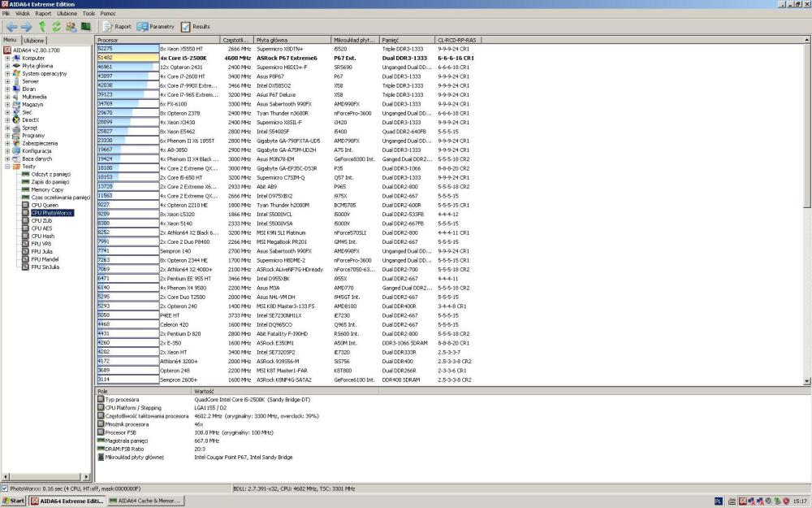The width and height of the screenshot is (812, 508).
Task: Expand the Płyta główna tree node
Action: pos(7,66)
